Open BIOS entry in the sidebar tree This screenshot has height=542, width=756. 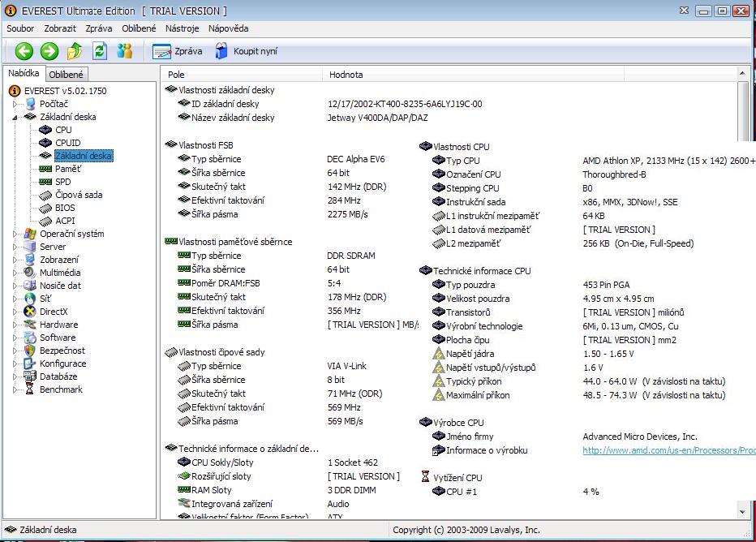pyautogui.click(x=65, y=208)
